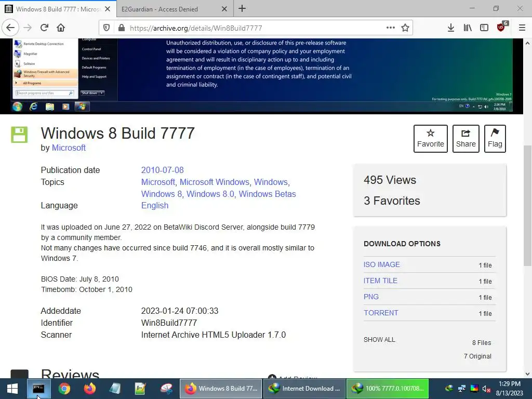Open the paint palette taskbar icon

pyautogui.click(x=166, y=389)
